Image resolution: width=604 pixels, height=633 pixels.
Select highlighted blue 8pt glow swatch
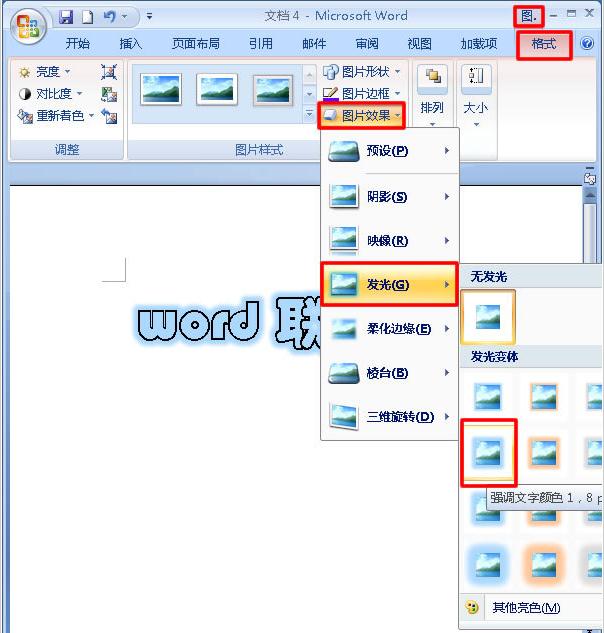click(489, 453)
